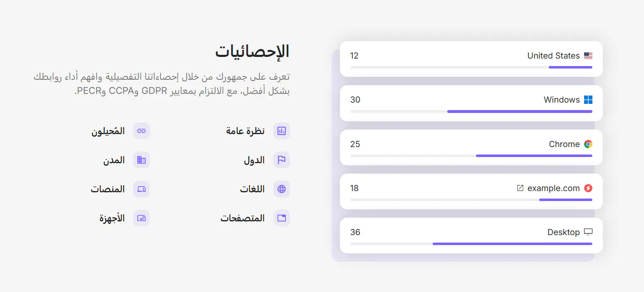Click the Devices icon (الأجهزة)

(141, 218)
